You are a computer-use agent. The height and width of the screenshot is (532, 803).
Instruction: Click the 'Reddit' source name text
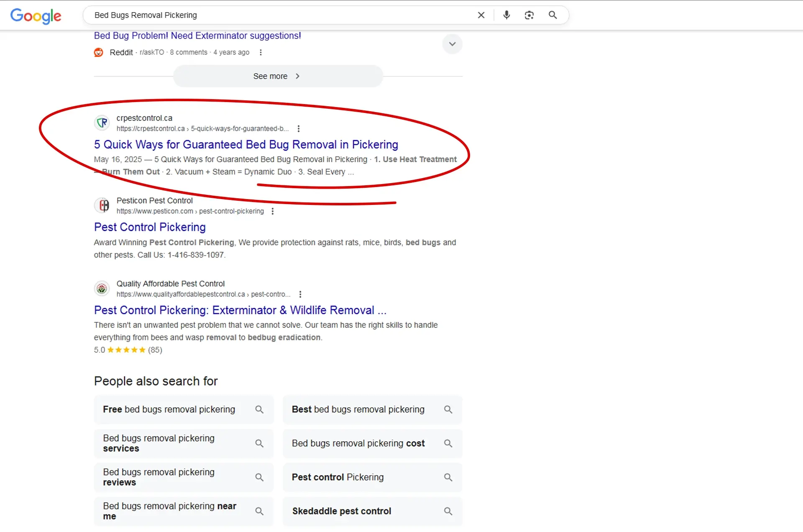coord(121,52)
